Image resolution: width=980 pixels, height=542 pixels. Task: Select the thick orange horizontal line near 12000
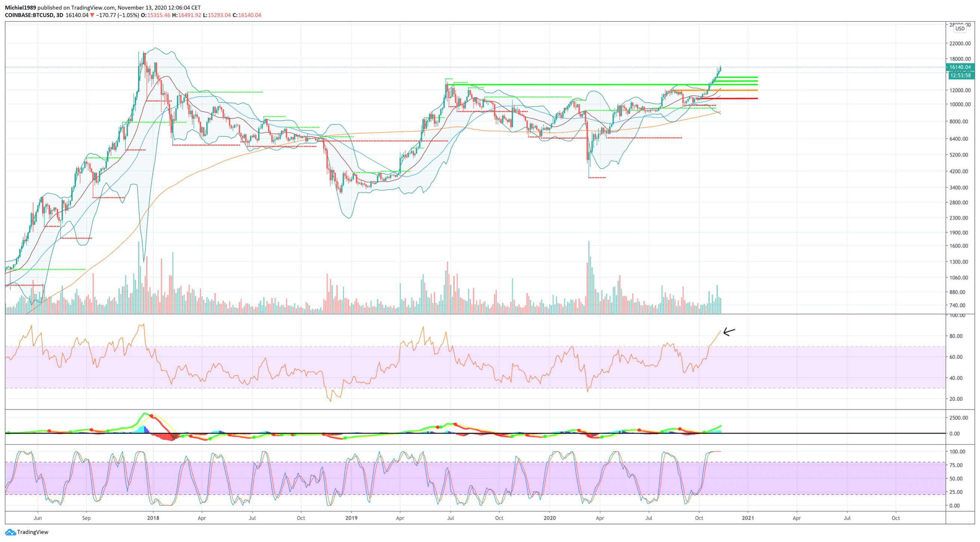[x=714, y=90]
